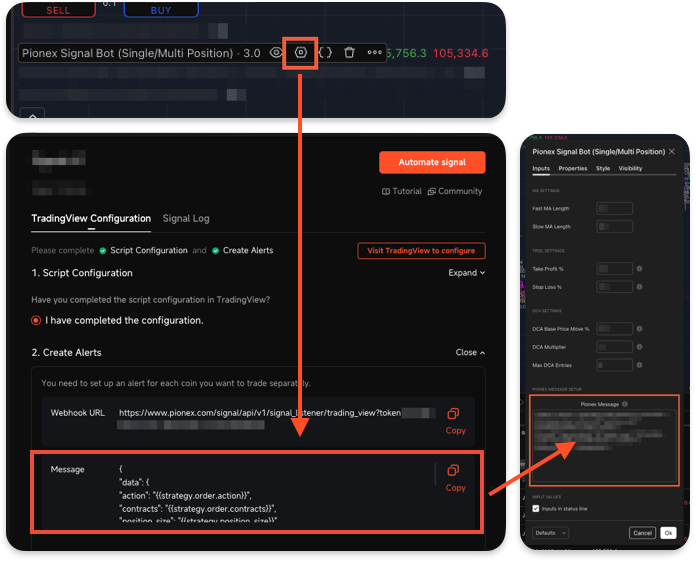The width and height of the screenshot is (696, 562).
Task: Switch to TradingView Configuration tab
Action: tap(91, 218)
